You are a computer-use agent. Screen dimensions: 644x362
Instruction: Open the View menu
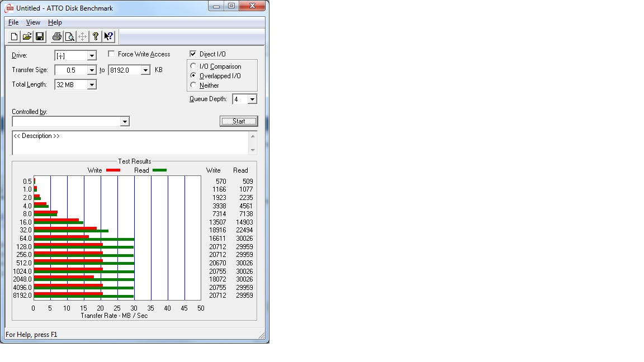pos(33,22)
